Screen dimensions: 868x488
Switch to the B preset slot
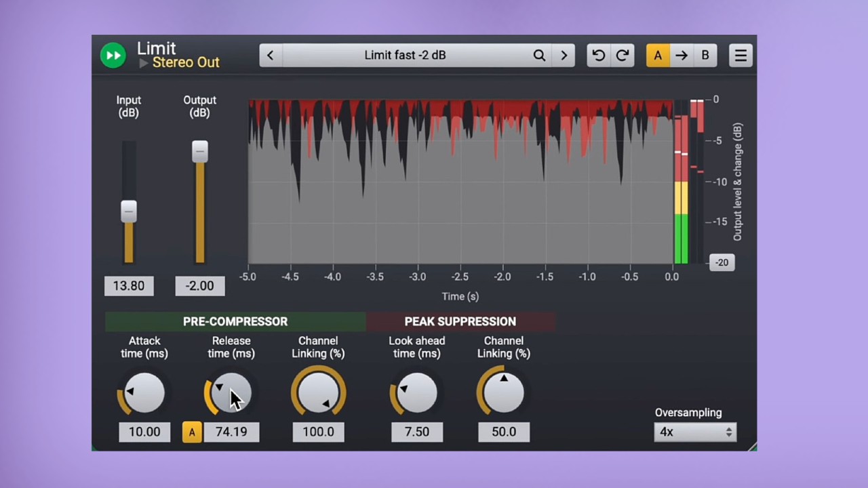[x=705, y=55]
